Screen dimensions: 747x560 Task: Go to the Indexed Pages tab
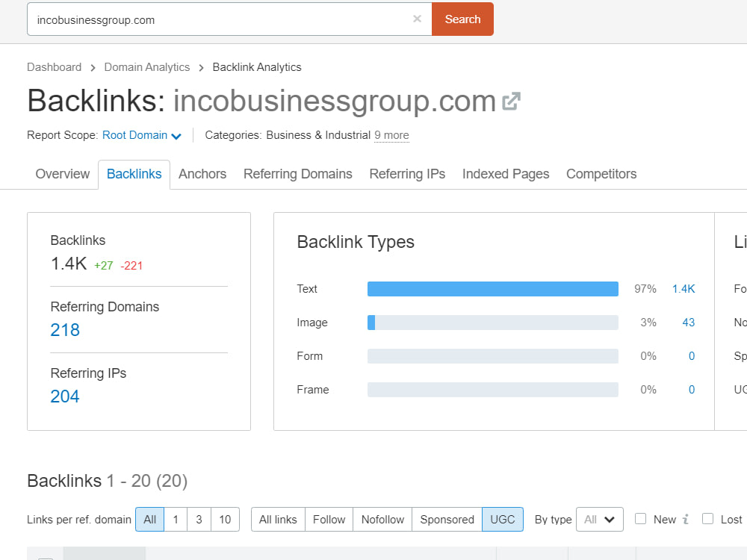pos(506,174)
